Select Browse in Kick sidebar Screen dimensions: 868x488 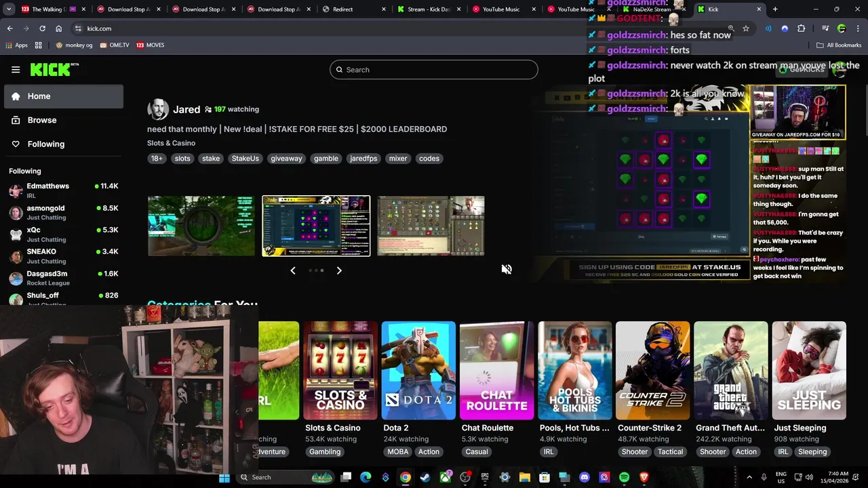click(x=64, y=120)
